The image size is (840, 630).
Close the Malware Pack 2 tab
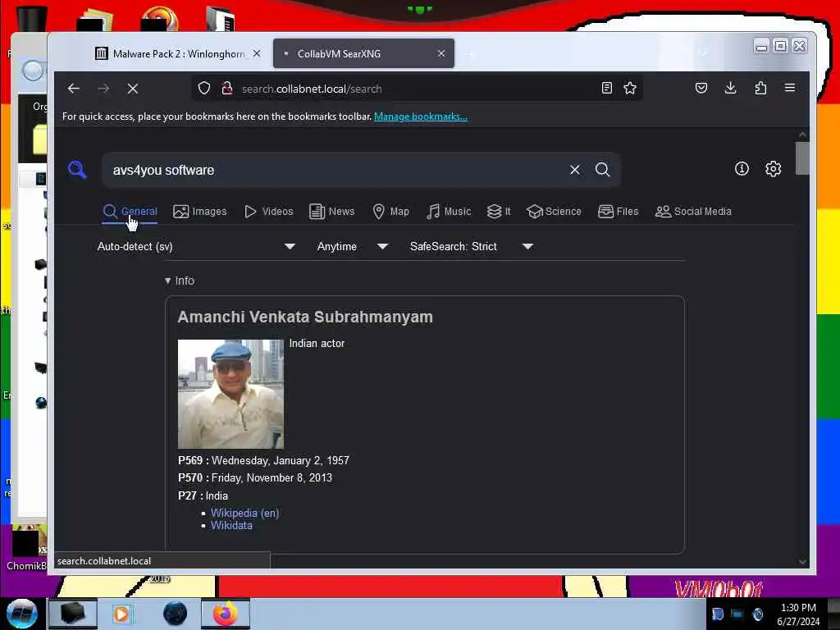(257, 53)
